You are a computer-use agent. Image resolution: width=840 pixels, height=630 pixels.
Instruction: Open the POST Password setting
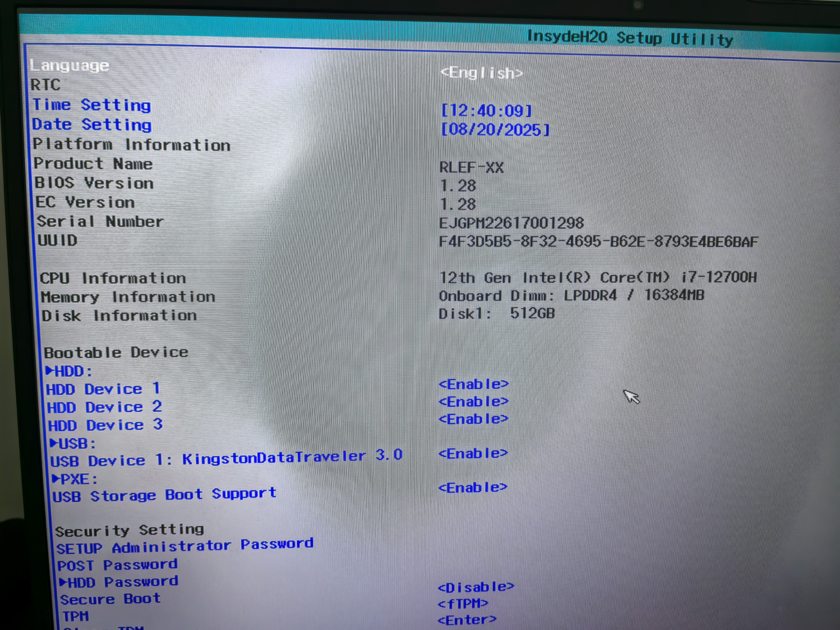(x=117, y=565)
